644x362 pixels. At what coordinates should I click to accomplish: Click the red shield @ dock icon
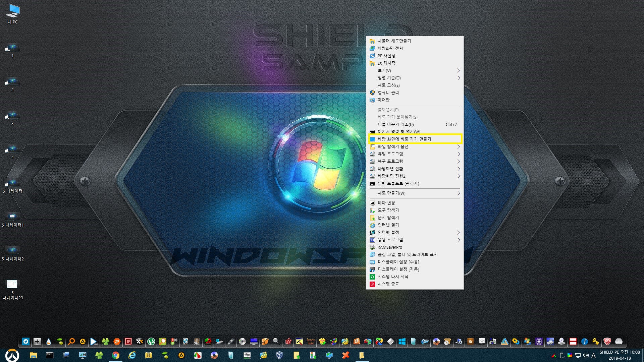607,342
